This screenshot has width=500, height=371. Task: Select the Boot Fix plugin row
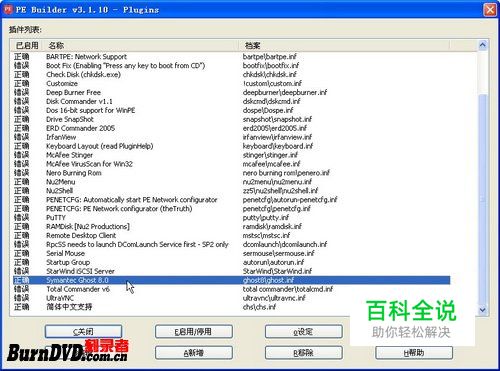(232, 66)
